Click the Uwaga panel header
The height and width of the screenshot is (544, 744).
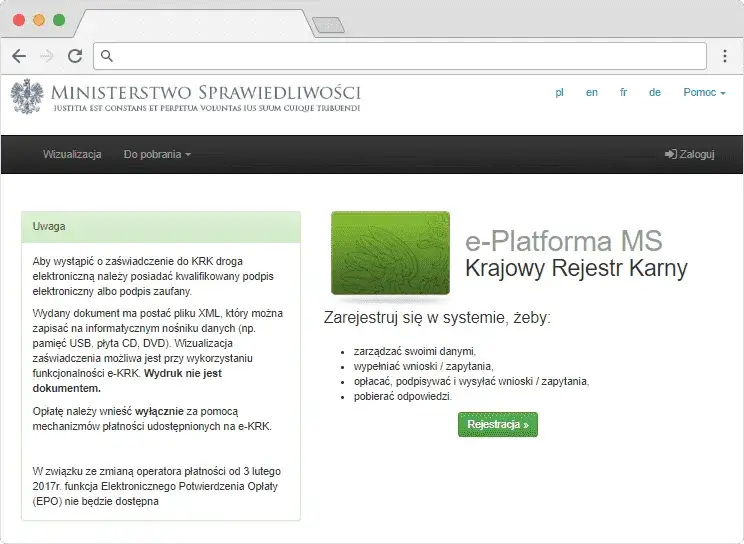(x=161, y=227)
